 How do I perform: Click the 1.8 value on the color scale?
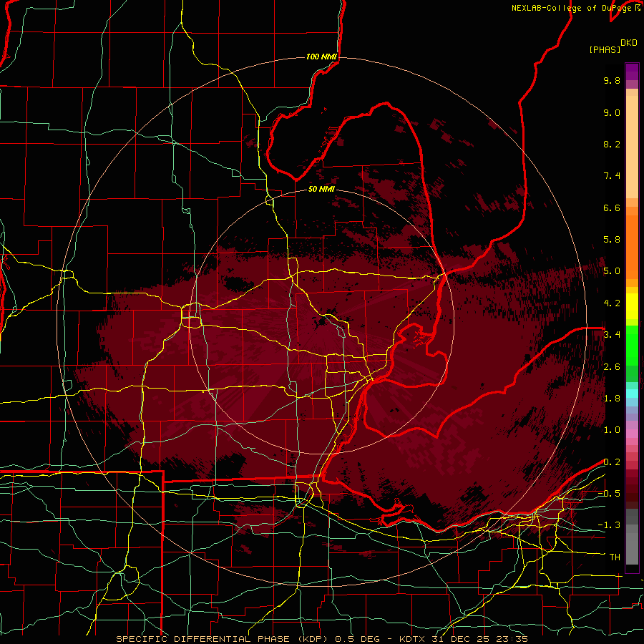pyautogui.click(x=612, y=399)
